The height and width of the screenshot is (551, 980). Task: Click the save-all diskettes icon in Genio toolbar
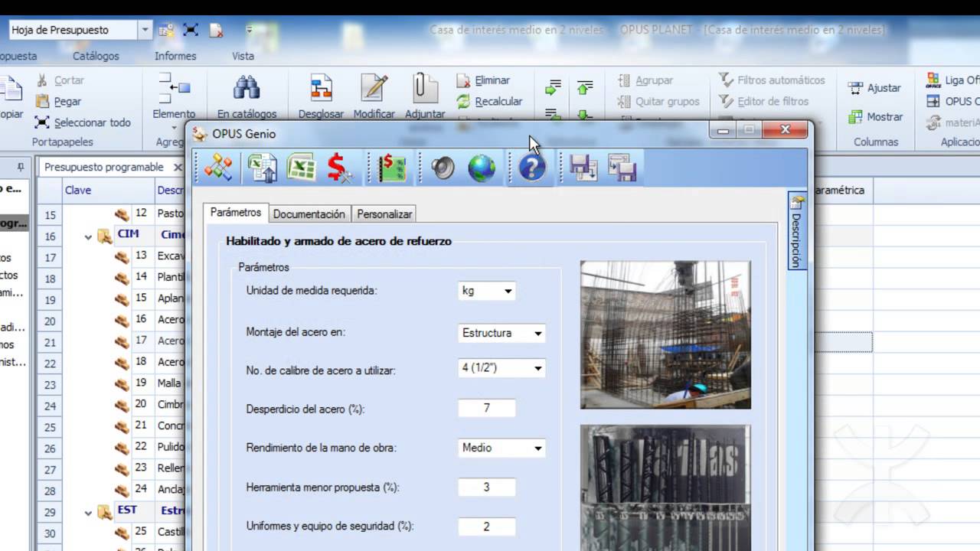click(x=622, y=167)
